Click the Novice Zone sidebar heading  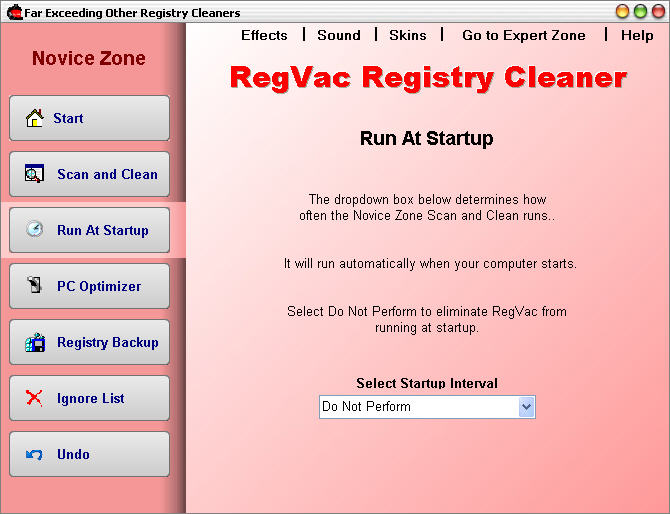click(x=89, y=58)
